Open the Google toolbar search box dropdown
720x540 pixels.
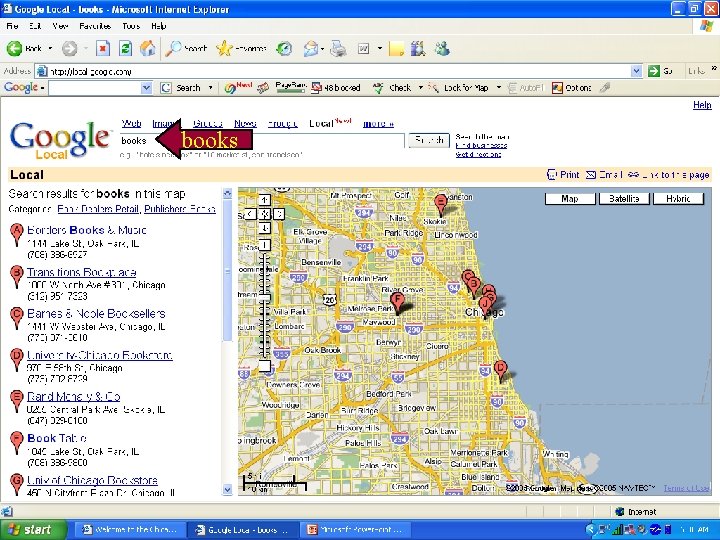point(146,88)
